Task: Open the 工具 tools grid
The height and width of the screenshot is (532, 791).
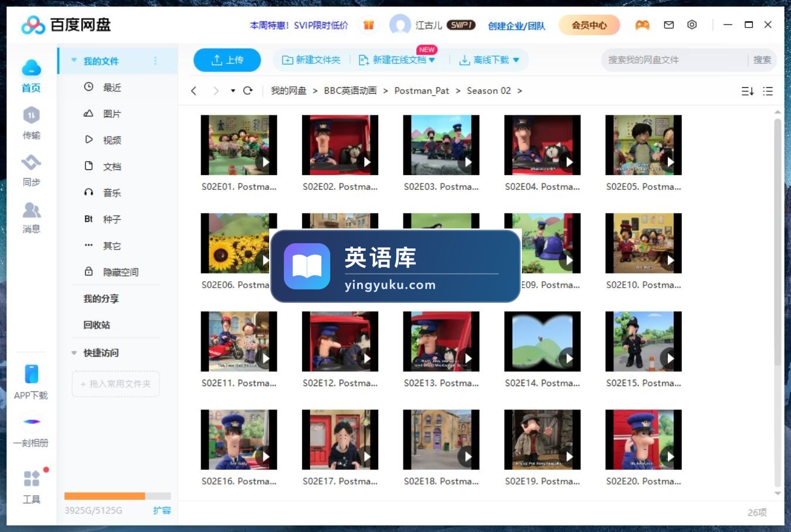Action: pyautogui.click(x=31, y=487)
